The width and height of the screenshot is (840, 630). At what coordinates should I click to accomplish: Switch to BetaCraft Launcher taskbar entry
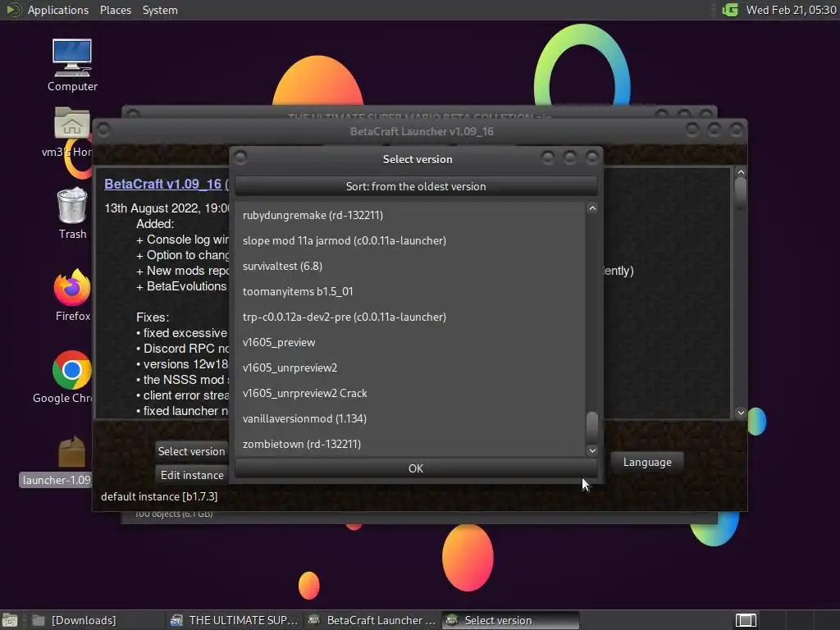tap(372, 620)
